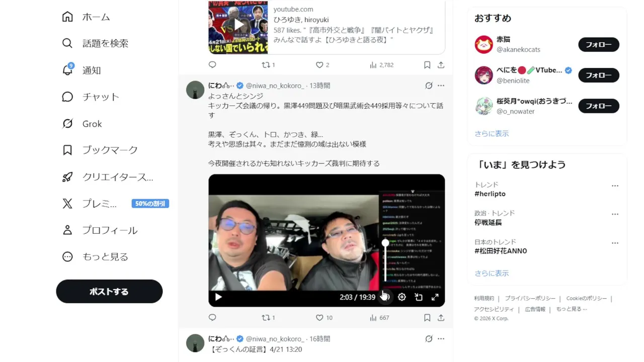
Task: Repost the video post with 1 repost
Action: [268, 318]
